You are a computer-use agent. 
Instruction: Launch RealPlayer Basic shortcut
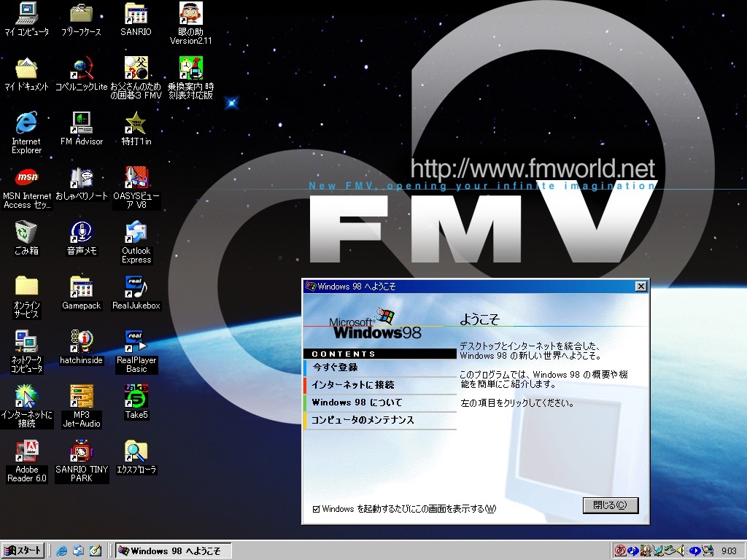(136, 351)
